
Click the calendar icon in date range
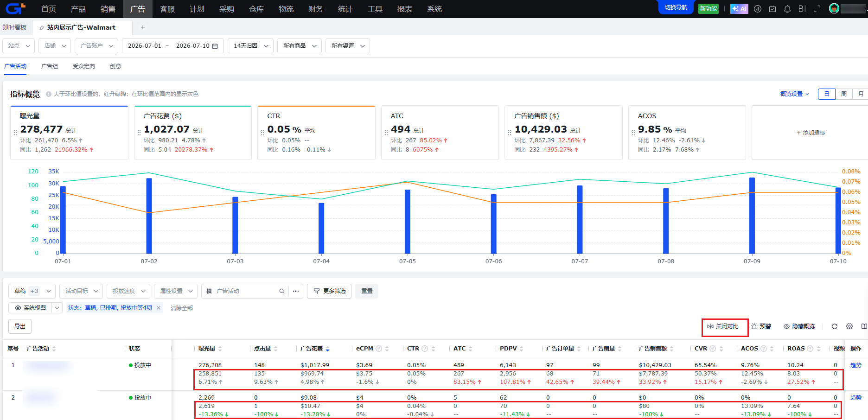215,46
